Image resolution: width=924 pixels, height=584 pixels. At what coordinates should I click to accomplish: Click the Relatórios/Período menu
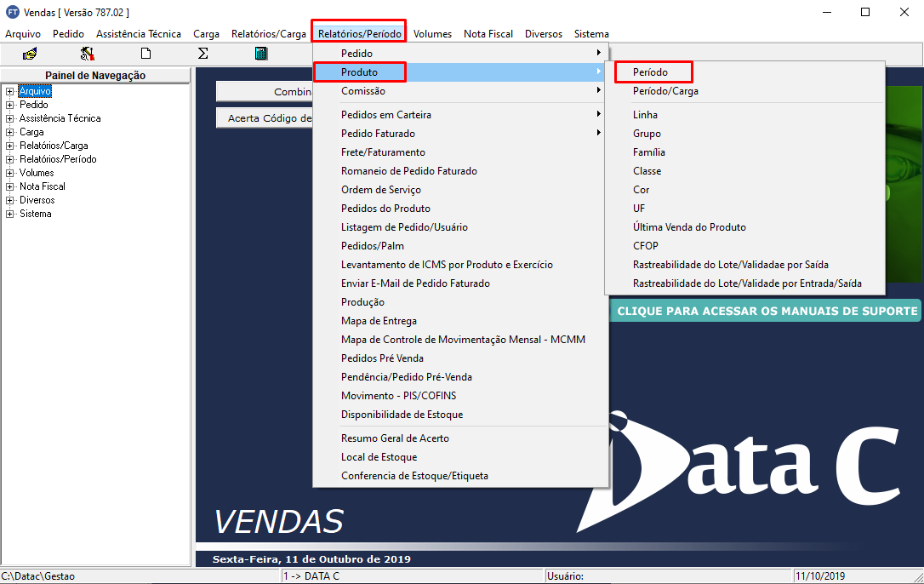[x=359, y=33]
